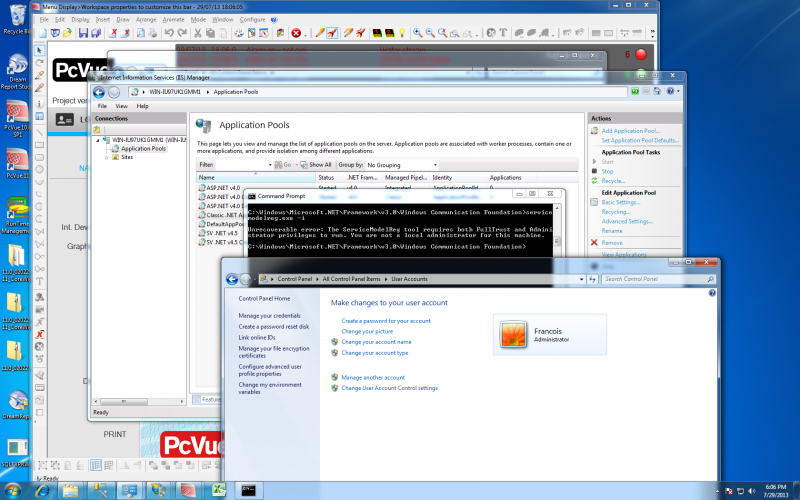The width and height of the screenshot is (800, 500).
Task: Click Manage another account link
Action: point(373,378)
